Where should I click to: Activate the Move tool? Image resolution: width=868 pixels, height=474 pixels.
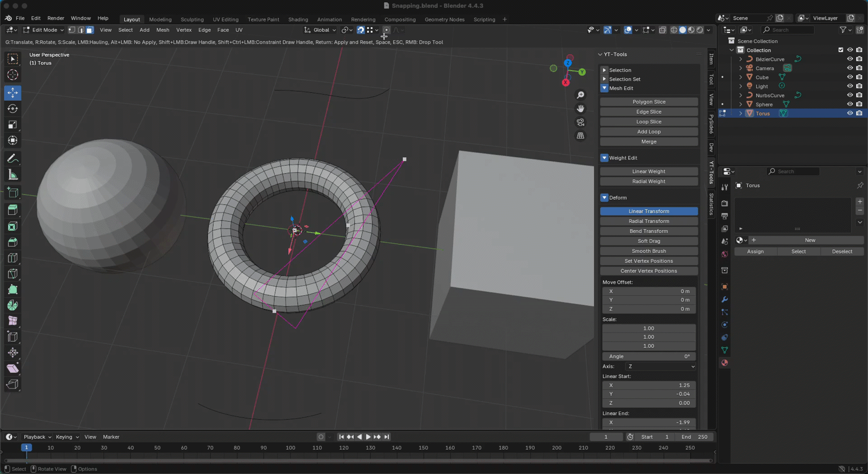12,93
